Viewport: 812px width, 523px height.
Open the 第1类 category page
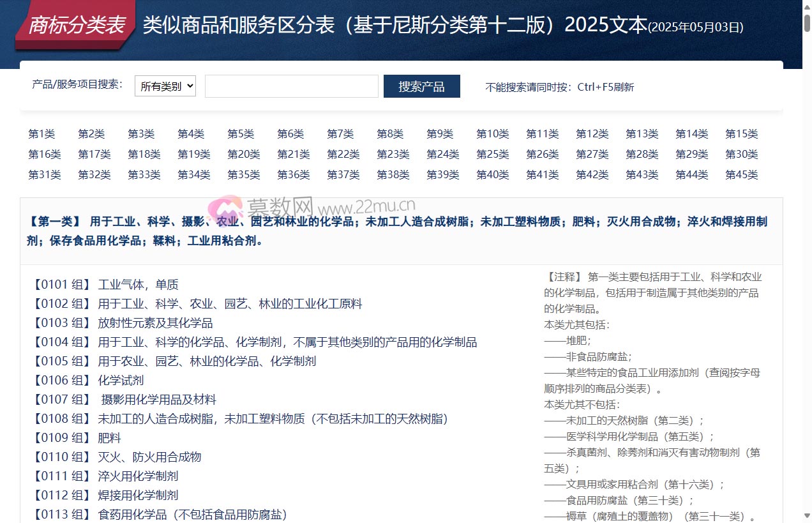pyautogui.click(x=41, y=134)
